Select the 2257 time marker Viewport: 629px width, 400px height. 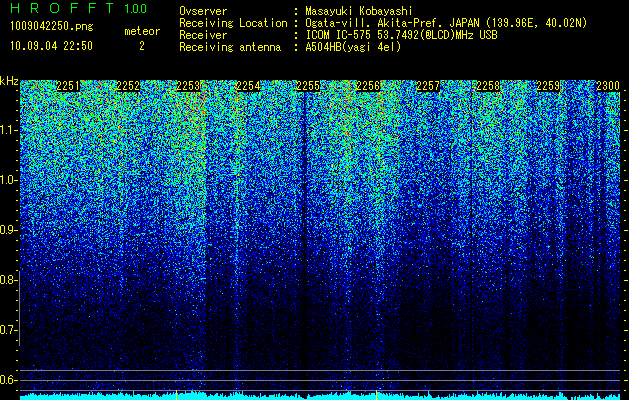point(428,86)
